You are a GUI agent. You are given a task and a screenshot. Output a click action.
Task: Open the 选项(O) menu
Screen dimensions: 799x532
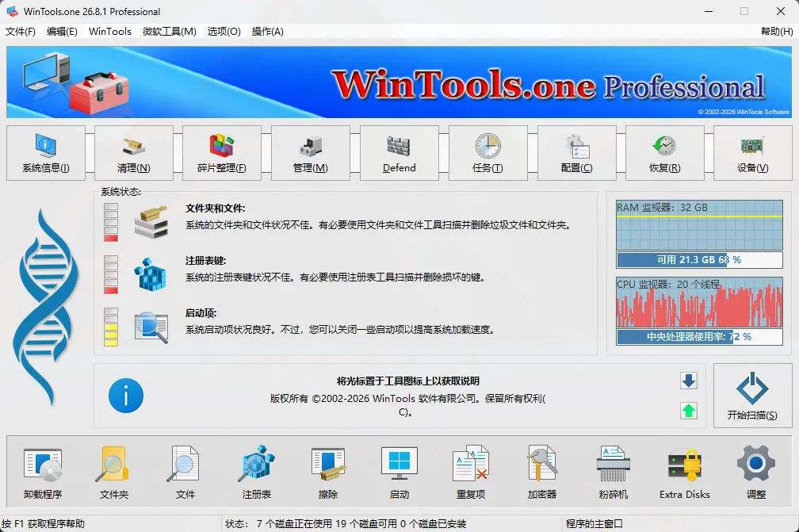[x=224, y=32]
